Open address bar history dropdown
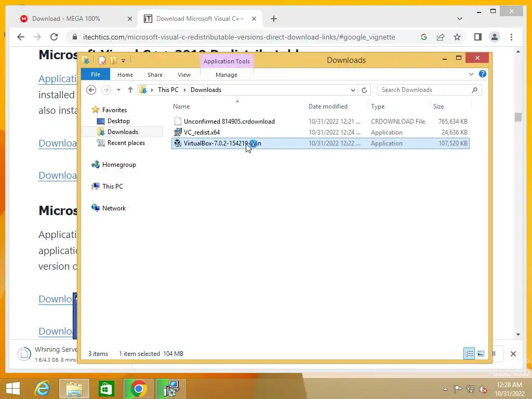 [353, 90]
